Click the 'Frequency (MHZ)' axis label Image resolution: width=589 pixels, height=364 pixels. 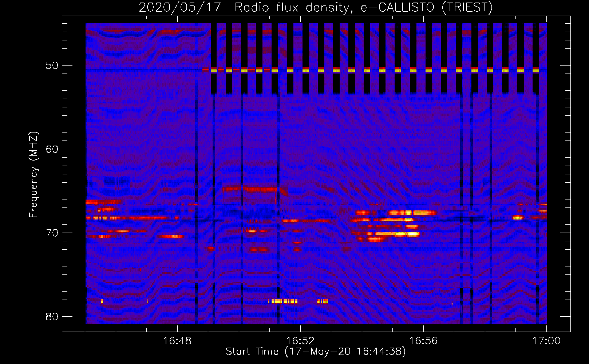[33, 175]
